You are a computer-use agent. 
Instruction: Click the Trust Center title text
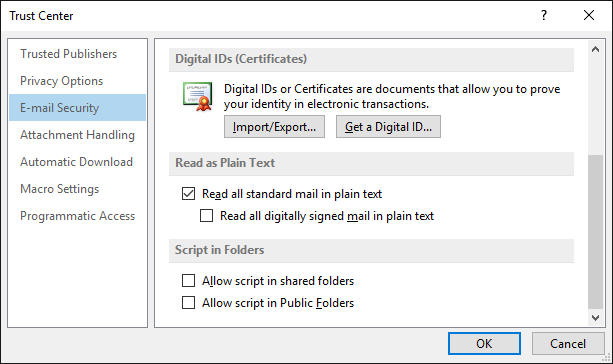(41, 16)
